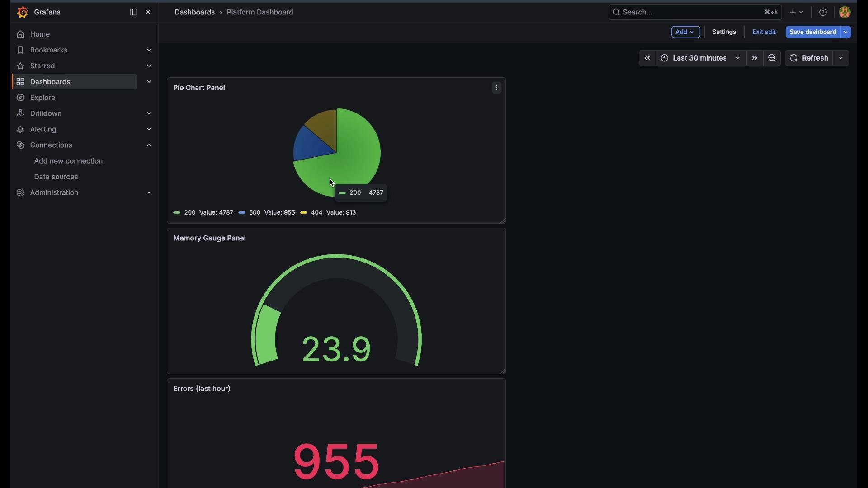The image size is (868, 488).
Task: Click the 23.9 gauge value
Action: 336,349
